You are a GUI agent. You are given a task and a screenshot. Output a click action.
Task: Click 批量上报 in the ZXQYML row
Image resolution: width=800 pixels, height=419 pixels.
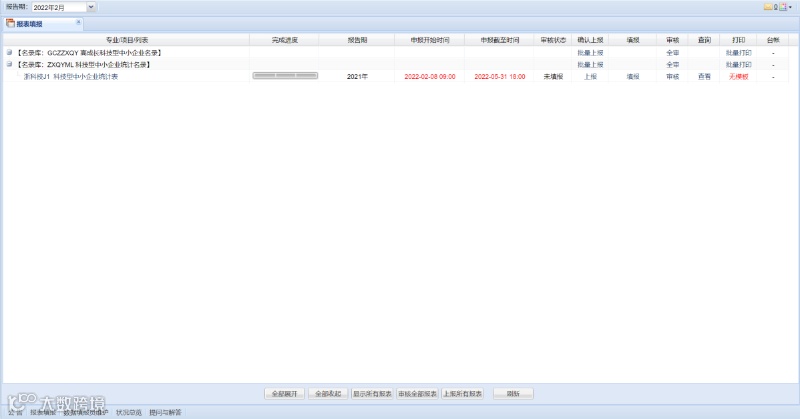[590, 65]
